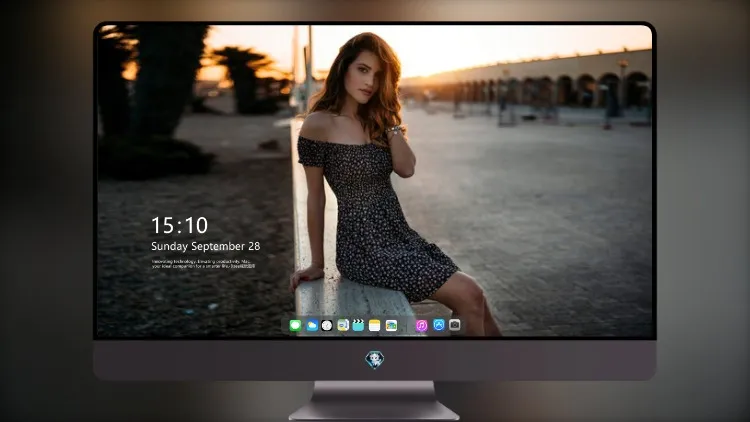The width and height of the screenshot is (750, 422).
Task: Click the 'Sunday September 28' date text
Action: click(x=206, y=246)
